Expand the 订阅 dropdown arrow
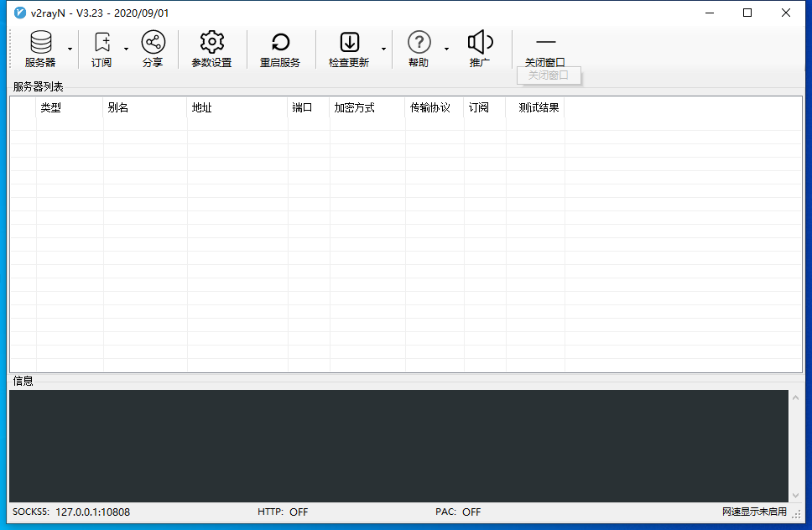Image resolution: width=812 pixels, height=530 pixels. coord(126,49)
